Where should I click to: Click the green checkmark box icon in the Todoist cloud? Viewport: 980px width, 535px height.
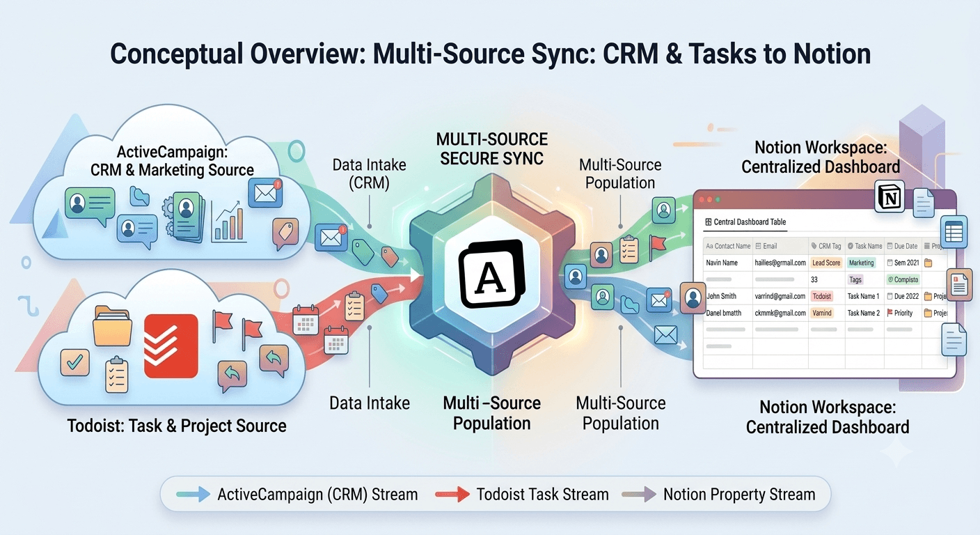[x=74, y=362]
